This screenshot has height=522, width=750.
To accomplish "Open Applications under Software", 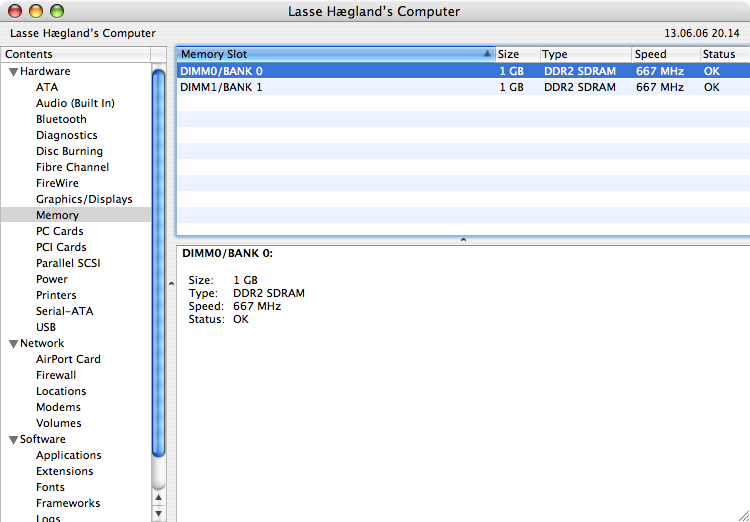I will (x=69, y=455).
